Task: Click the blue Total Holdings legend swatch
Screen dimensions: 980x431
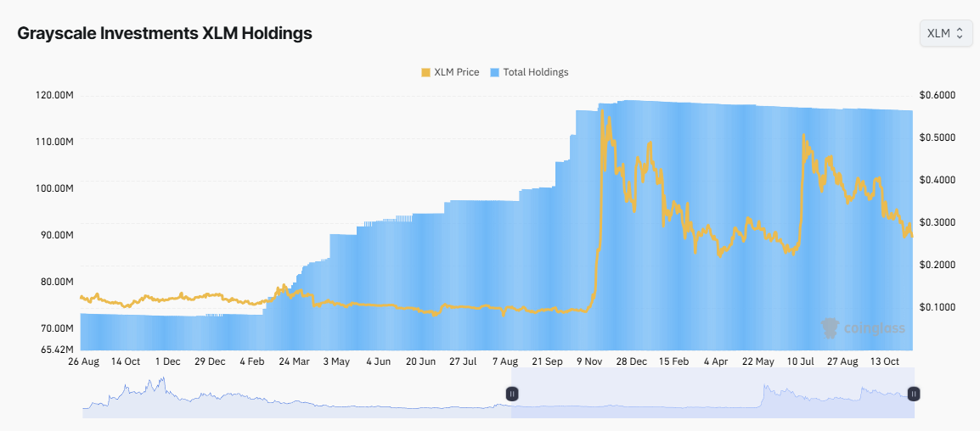Action: (496, 72)
